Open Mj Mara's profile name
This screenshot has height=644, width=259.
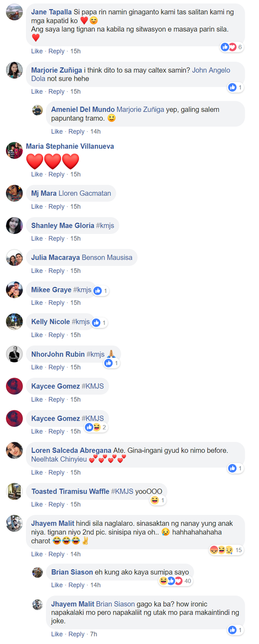pos(44,194)
